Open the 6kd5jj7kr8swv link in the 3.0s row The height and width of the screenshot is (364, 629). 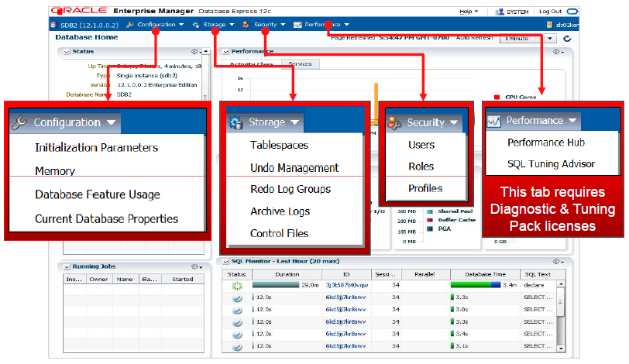coord(345,310)
